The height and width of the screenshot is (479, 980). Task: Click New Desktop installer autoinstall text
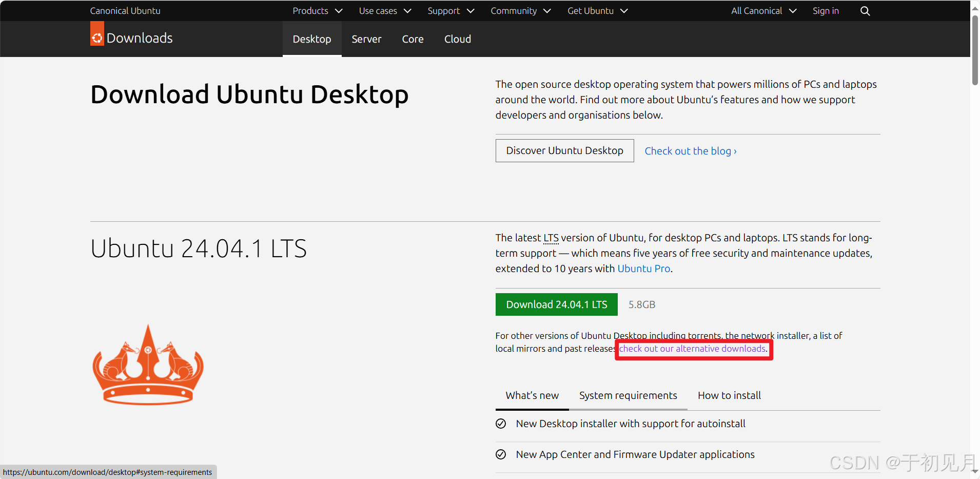pyautogui.click(x=631, y=424)
